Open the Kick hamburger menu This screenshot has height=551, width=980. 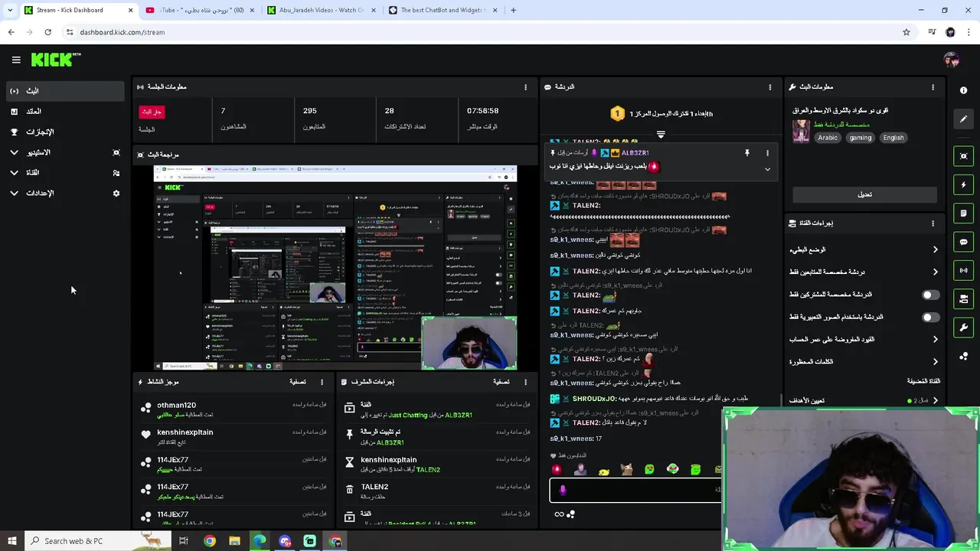(x=16, y=60)
